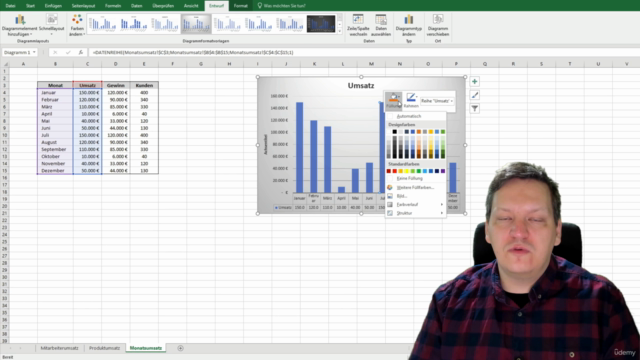Viewport: 640px width, 360px height.
Task: Click the select-all corner of the grid
Action: pyautogui.click(x=5, y=64)
